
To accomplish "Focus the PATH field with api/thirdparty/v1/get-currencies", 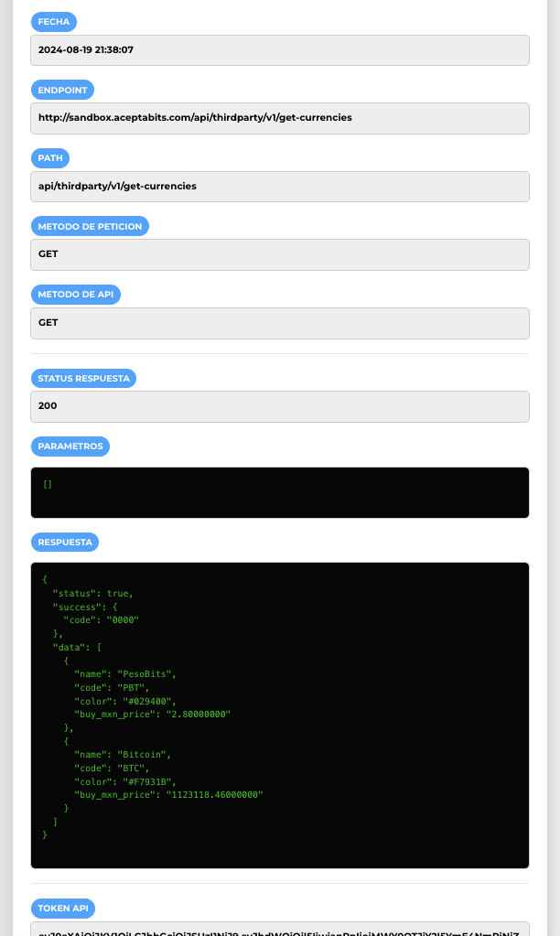I will click(279, 186).
